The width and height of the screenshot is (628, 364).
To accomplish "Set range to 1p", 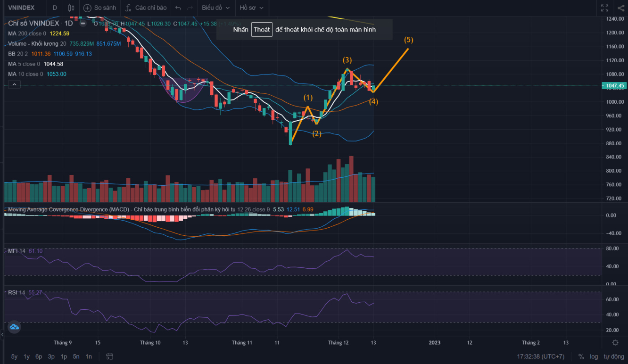I will click(x=64, y=356).
